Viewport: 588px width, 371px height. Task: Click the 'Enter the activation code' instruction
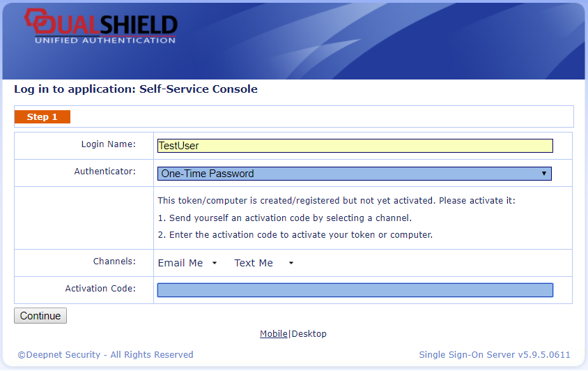click(x=295, y=235)
